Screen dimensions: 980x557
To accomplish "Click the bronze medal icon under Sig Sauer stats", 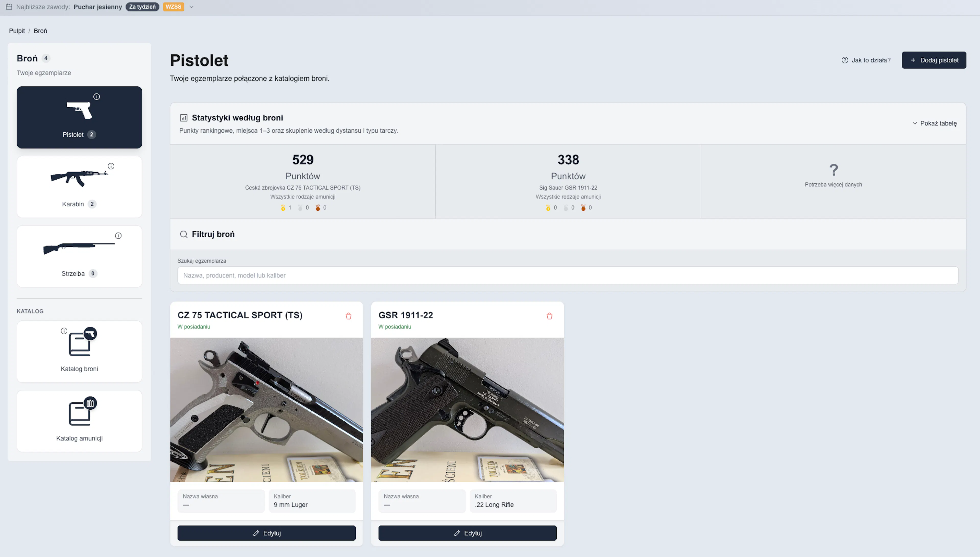I will tap(583, 208).
